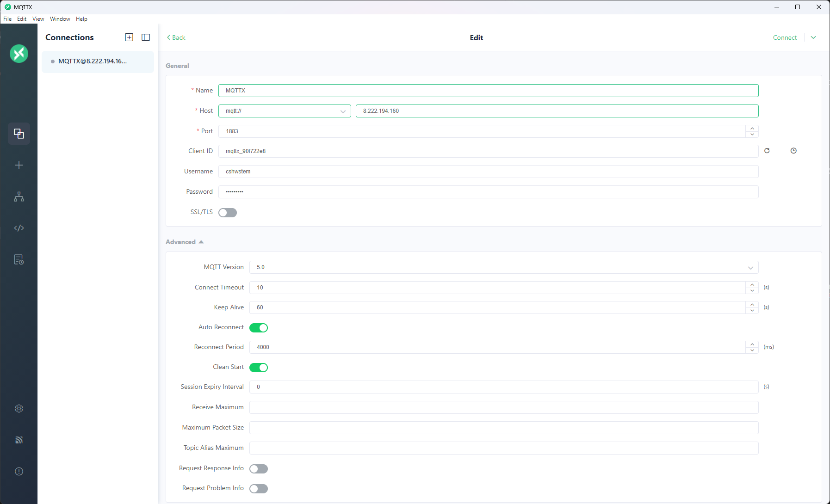Click the Session Expiry Interval field
The width and height of the screenshot is (830, 504).
[504, 387]
